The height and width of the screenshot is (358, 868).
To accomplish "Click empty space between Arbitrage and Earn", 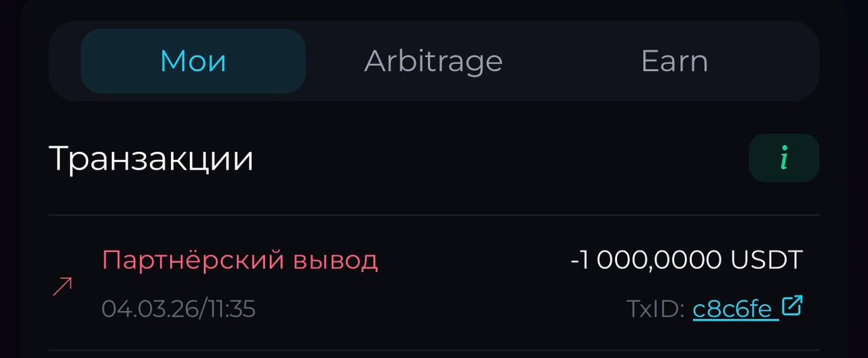I will pyautogui.click(x=571, y=61).
